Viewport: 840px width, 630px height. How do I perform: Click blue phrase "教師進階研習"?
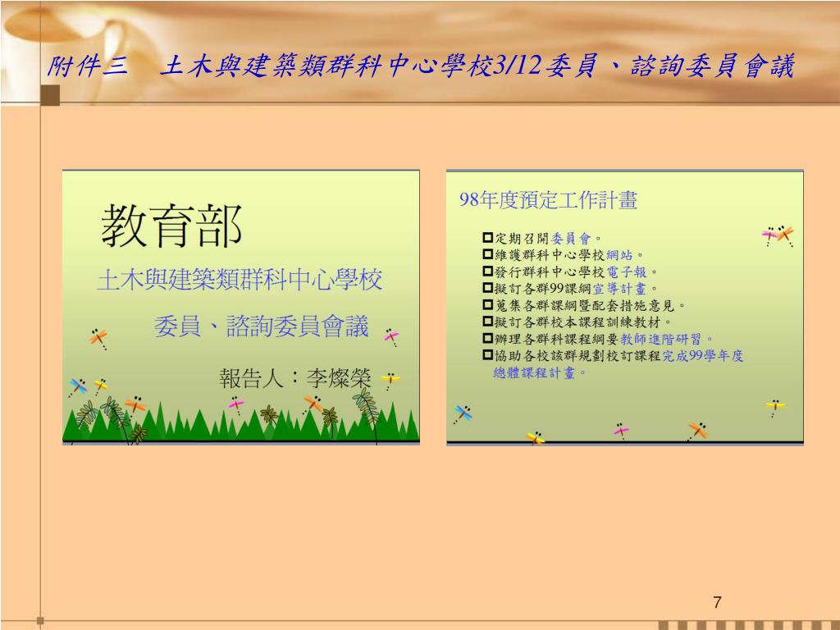tap(660, 339)
